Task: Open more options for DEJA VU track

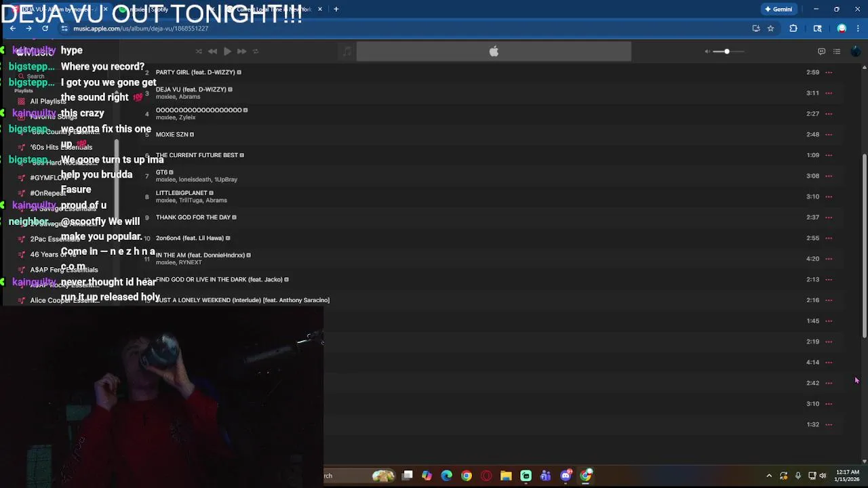Action: point(829,93)
